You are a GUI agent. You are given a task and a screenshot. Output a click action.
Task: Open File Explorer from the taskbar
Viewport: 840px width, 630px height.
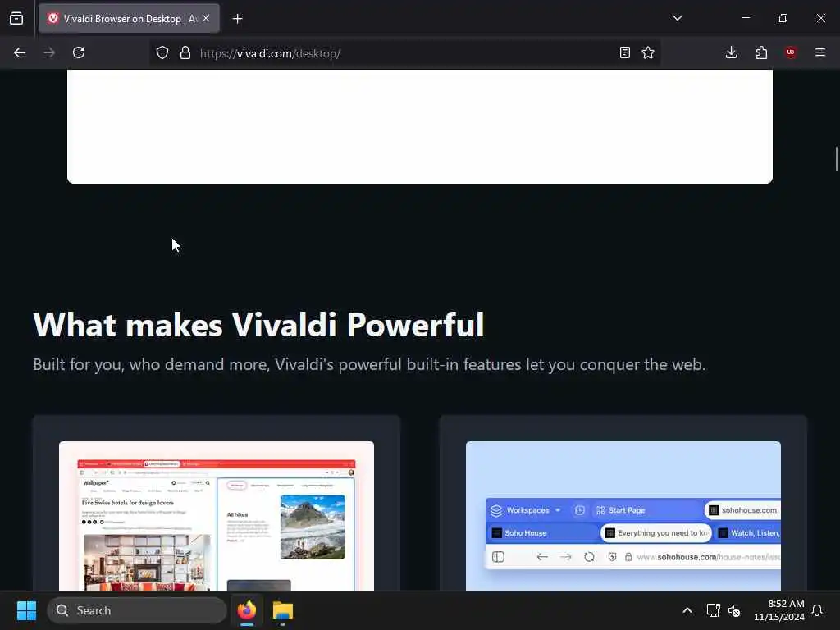point(283,610)
